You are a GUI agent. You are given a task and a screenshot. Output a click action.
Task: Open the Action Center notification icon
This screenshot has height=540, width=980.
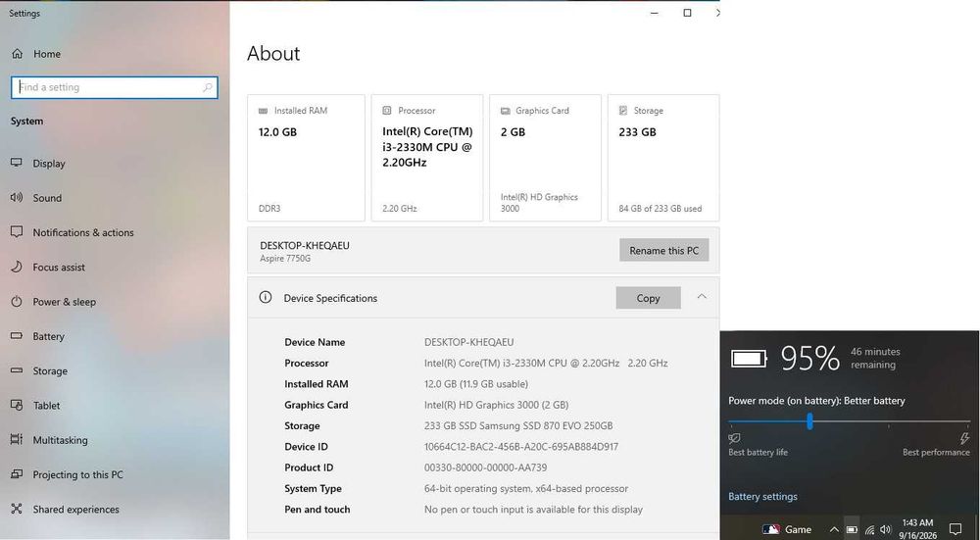[955, 529]
